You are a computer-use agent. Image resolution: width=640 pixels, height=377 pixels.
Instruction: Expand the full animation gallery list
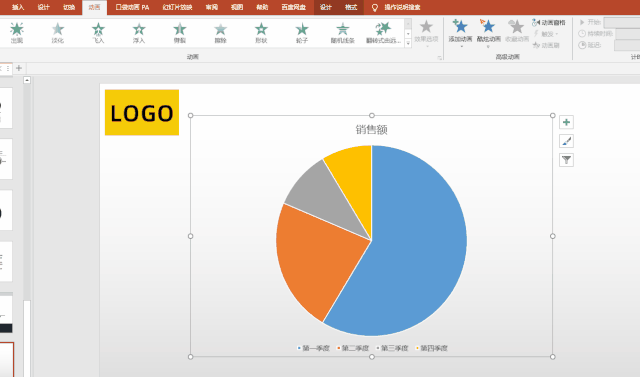point(408,43)
